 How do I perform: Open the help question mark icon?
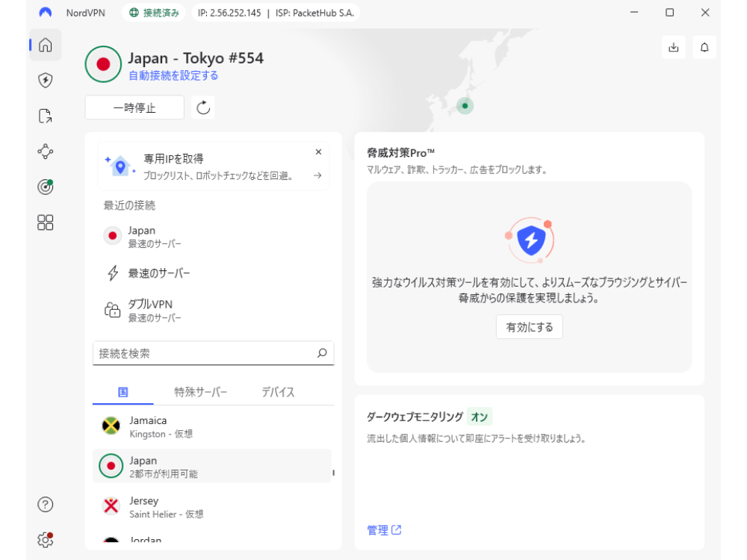[46, 505]
